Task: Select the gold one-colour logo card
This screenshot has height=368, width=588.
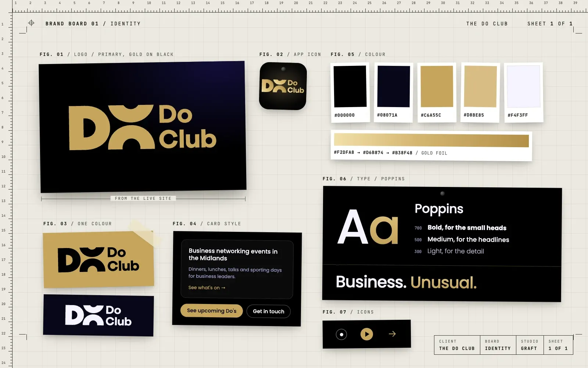Action: point(98,259)
